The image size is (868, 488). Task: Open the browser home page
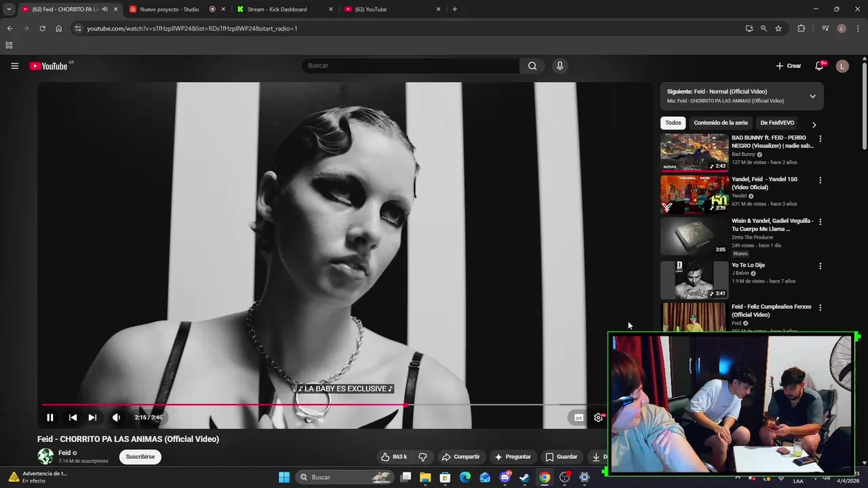(x=58, y=28)
